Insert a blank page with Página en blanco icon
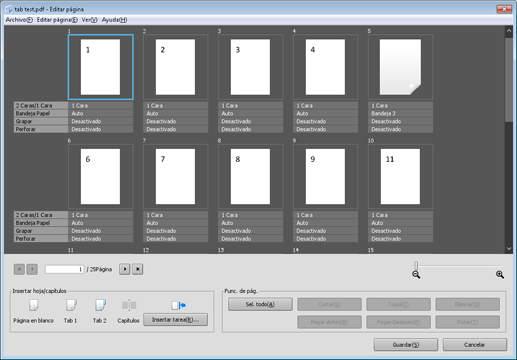 click(33, 305)
